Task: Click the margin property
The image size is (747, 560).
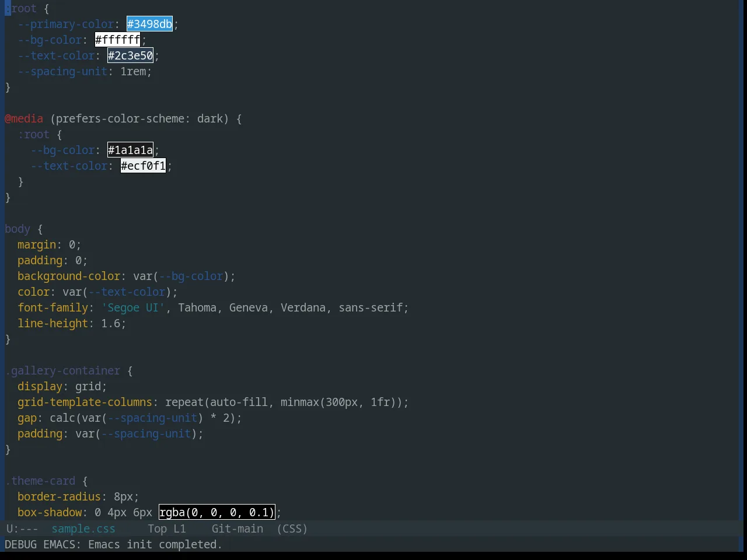Action: click(x=37, y=244)
